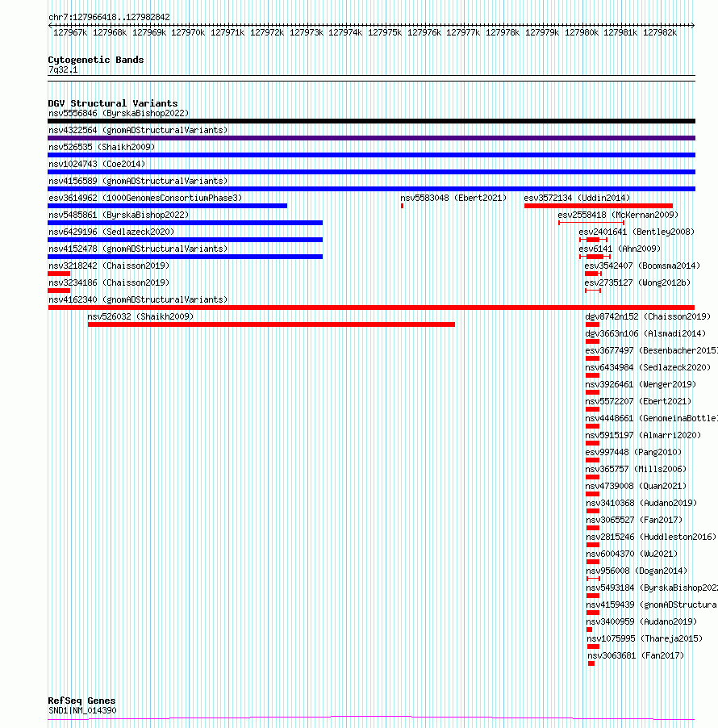
Task: Open nsv3063681 (Fan2017) variant
Action: (636, 655)
